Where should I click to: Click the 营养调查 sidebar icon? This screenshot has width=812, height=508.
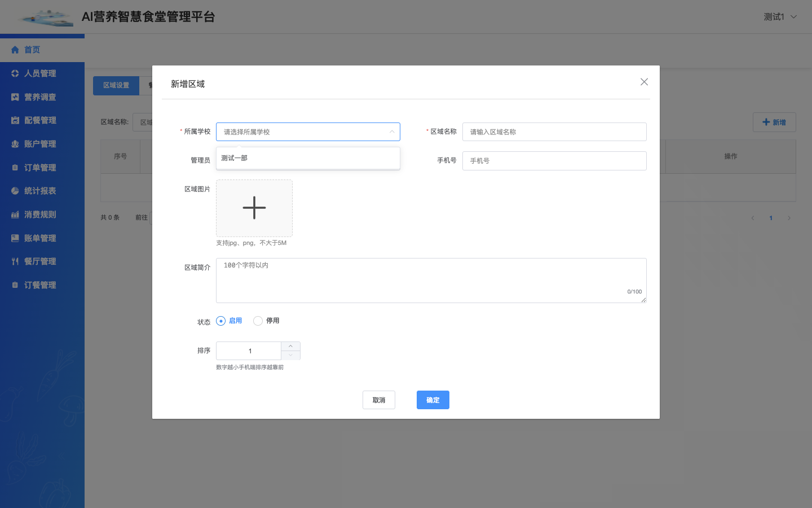[x=15, y=97]
